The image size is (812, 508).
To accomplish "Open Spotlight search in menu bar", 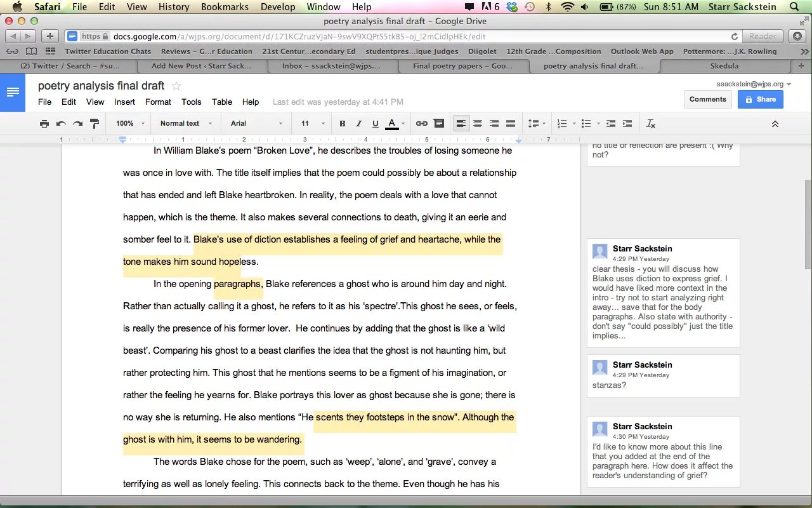I will point(795,7).
